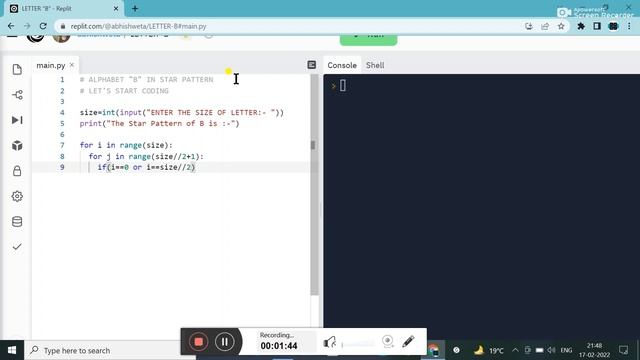Image resolution: width=640 pixels, height=360 pixels.
Task: Click line 4 size=int(input(...)) code
Action: (182, 112)
